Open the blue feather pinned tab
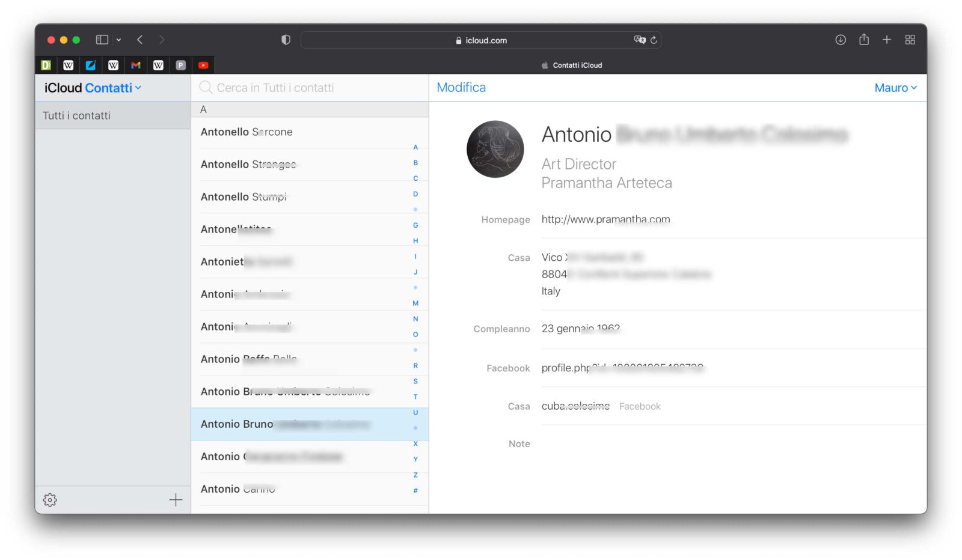Image resolution: width=962 pixels, height=560 pixels. coord(91,65)
